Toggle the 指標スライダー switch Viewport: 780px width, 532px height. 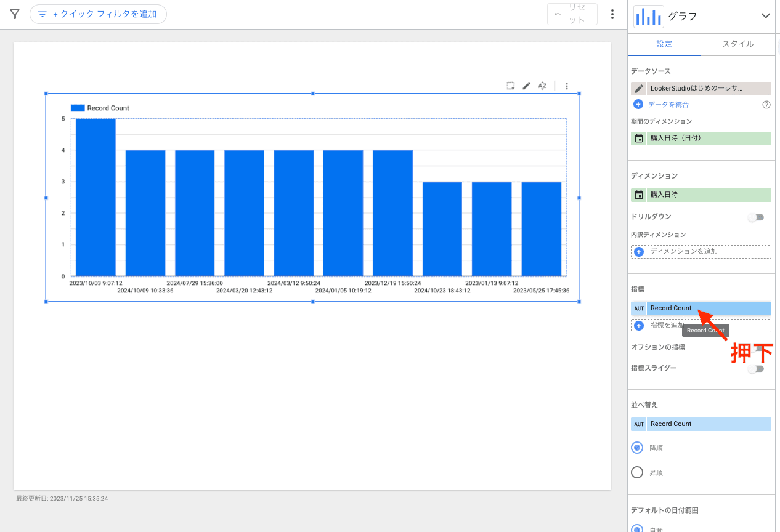pos(755,369)
